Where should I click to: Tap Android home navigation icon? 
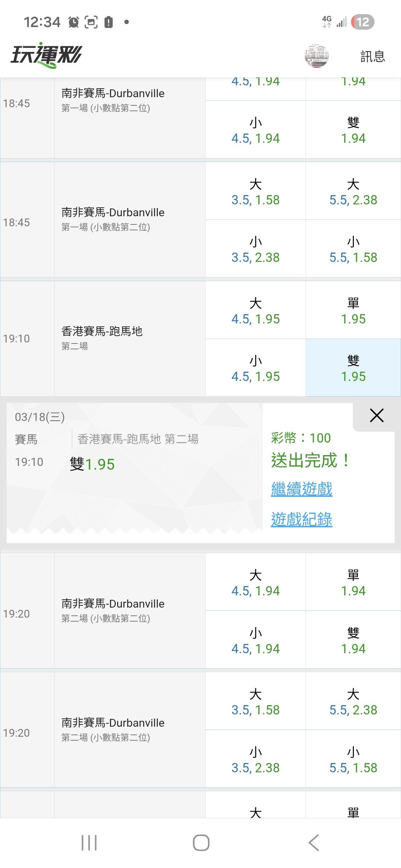click(201, 843)
